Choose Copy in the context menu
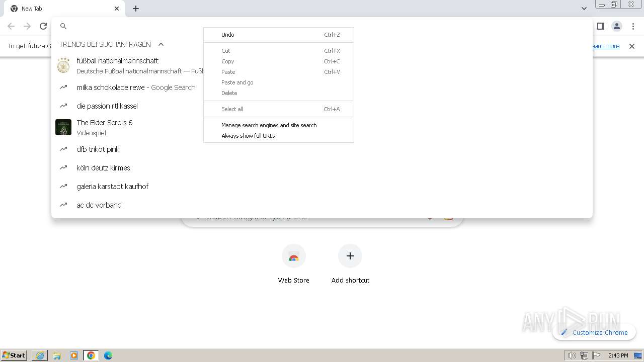The height and width of the screenshot is (362, 644). pyautogui.click(x=279, y=61)
